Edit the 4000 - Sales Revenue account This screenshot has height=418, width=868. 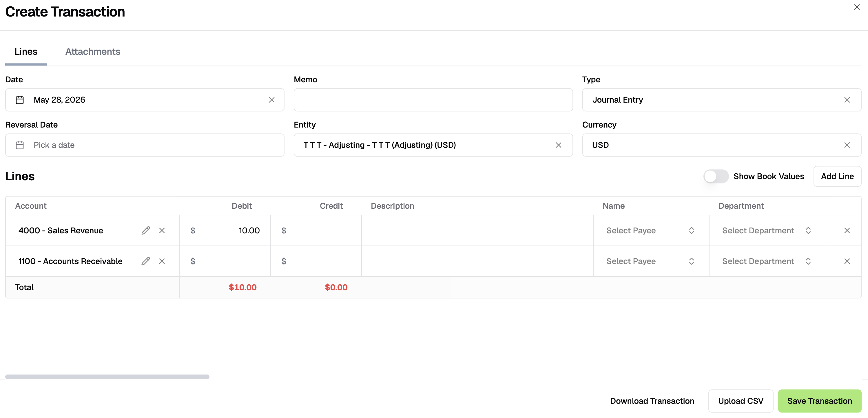pyautogui.click(x=145, y=230)
